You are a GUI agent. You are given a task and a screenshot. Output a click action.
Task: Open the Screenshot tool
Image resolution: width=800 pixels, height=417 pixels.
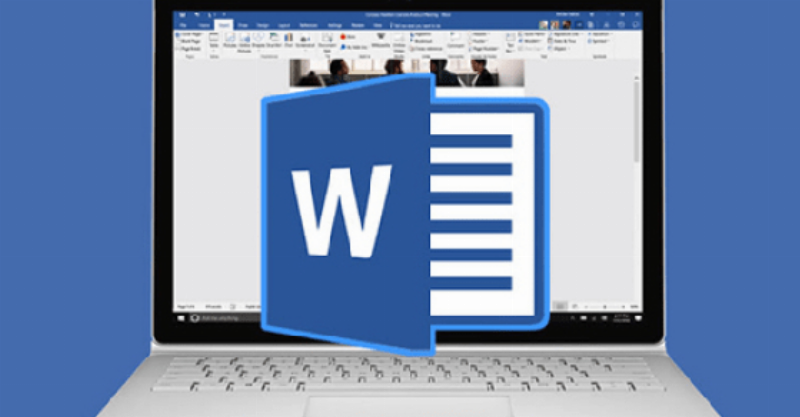coord(305,41)
